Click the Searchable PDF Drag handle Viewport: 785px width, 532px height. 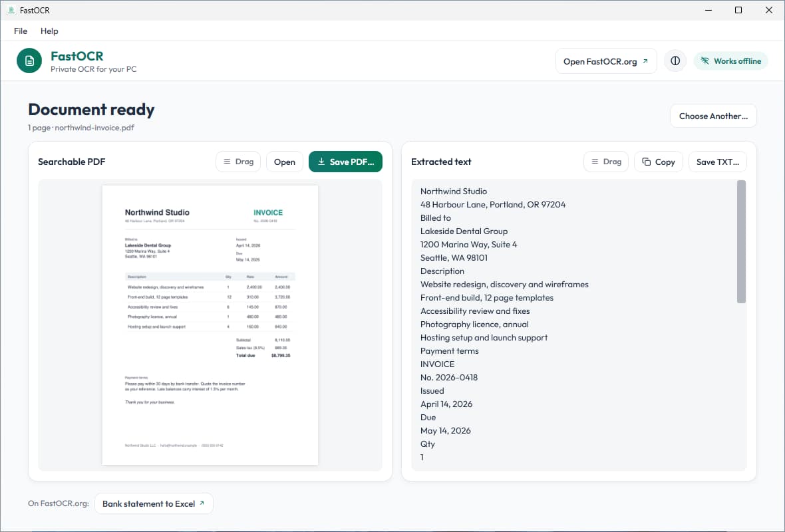(x=238, y=162)
